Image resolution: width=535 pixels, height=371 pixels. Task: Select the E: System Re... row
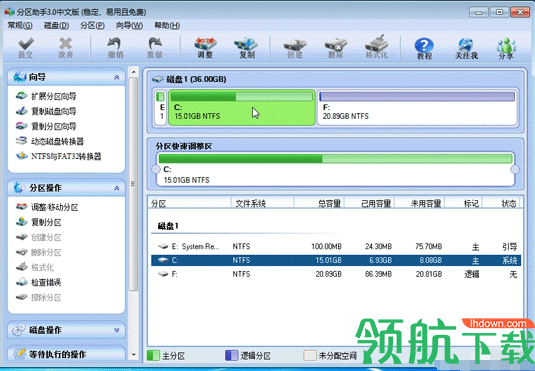[336, 246]
